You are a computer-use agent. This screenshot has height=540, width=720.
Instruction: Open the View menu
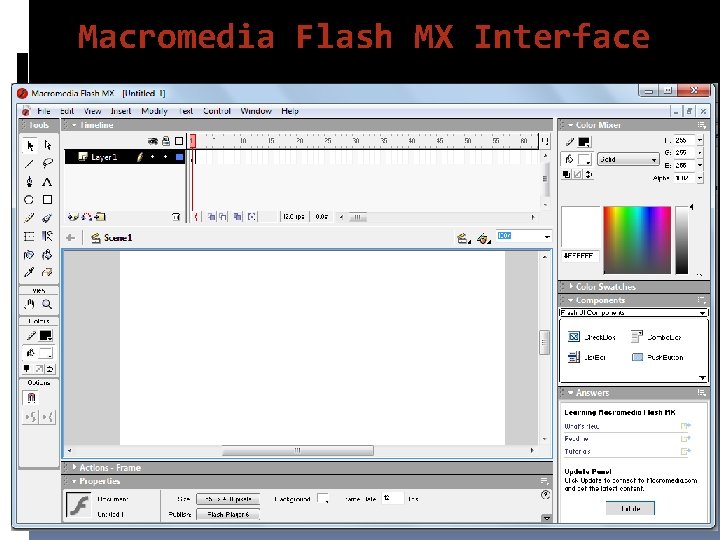pos(92,111)
